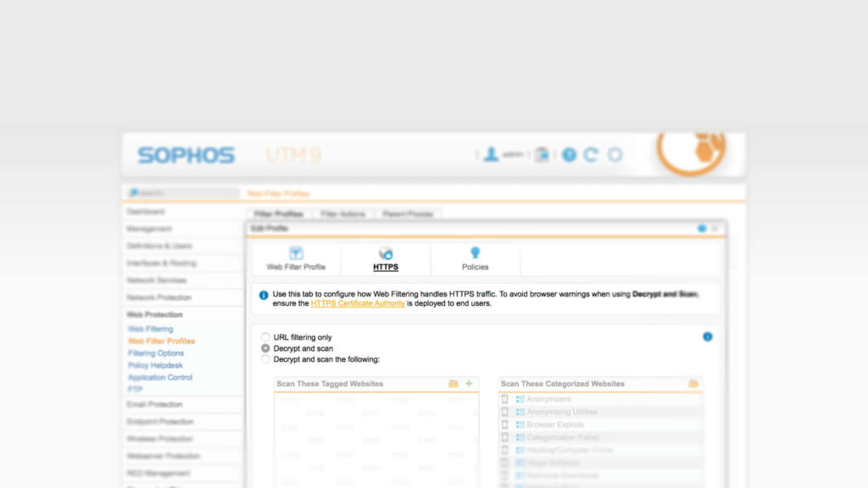The height and width of the screenshot is (488, 868).
Task: Open the HTTPS Certificate Authority link
Action: click(x=358, y=302)
